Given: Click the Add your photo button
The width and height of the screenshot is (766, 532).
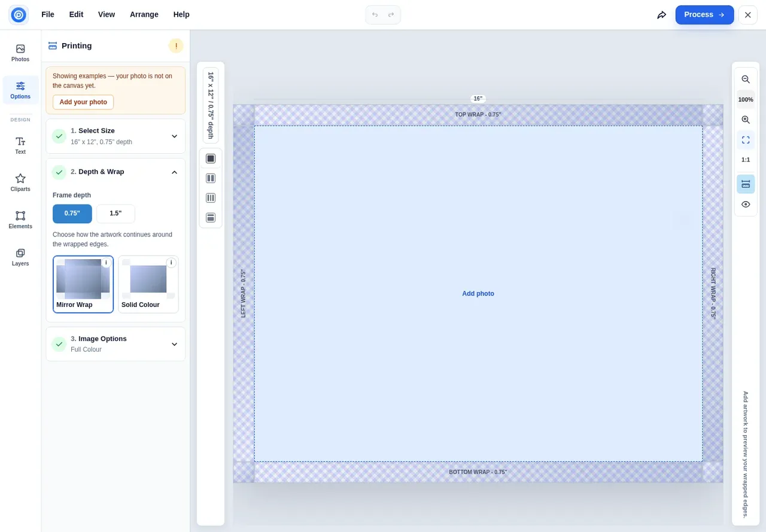Looking at the screenshot, I should (83, 102).
